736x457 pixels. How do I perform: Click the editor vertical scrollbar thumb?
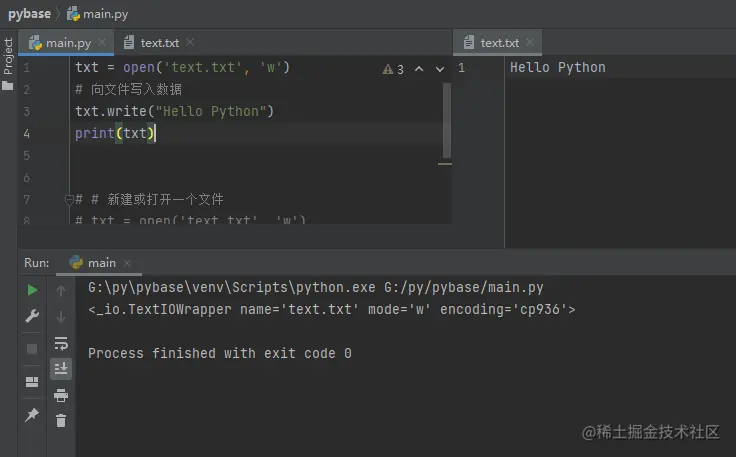pos(447,121)
